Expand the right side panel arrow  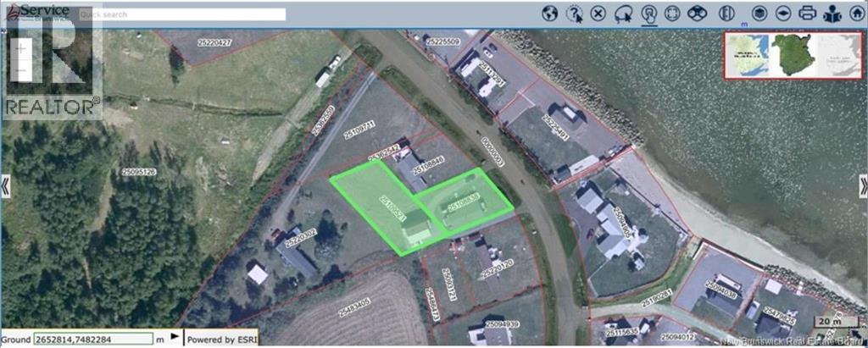[863, 186]
